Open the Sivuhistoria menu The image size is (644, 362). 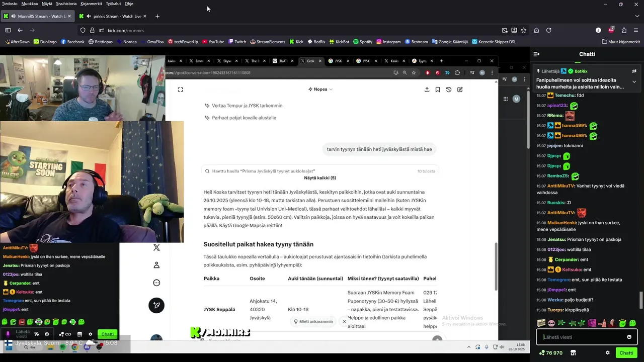(x=66, y=4)
